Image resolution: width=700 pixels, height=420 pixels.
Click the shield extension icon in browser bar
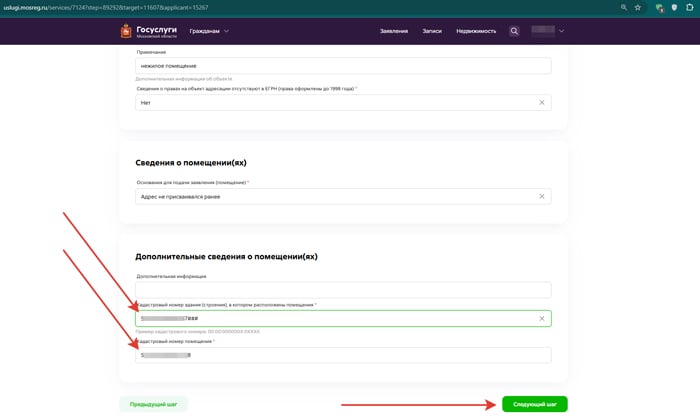pos(674,7)
